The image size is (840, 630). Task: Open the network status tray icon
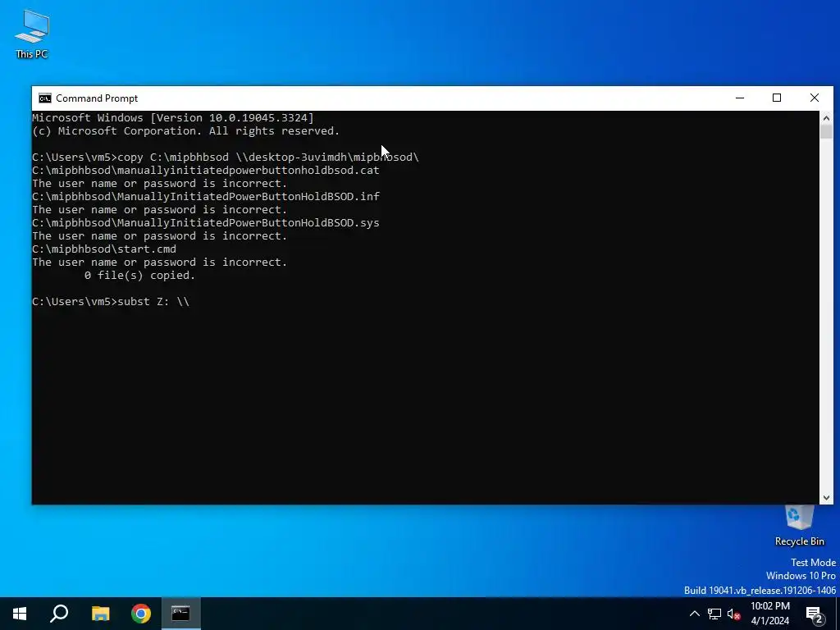(714, 614)
